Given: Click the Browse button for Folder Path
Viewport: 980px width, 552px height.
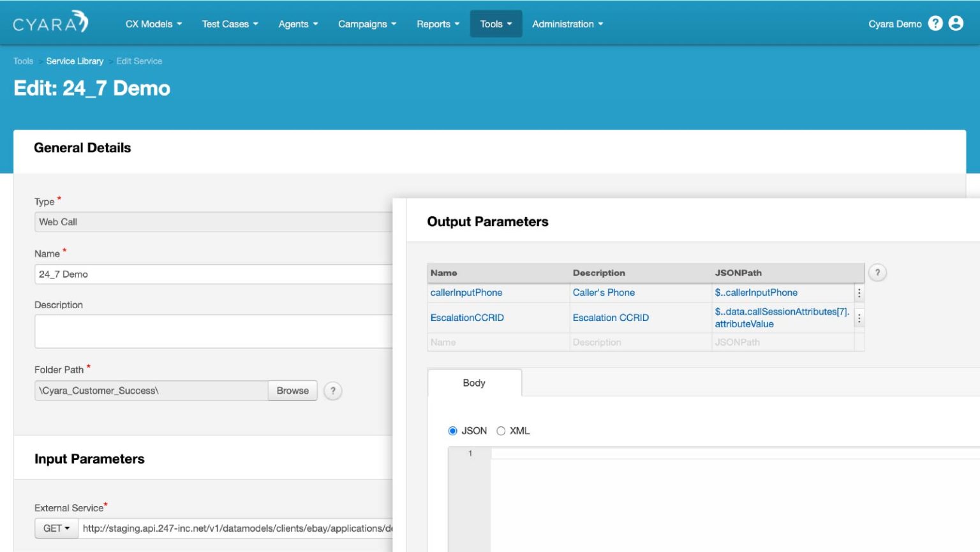Looking at the screenshot, I should [292, 391].
